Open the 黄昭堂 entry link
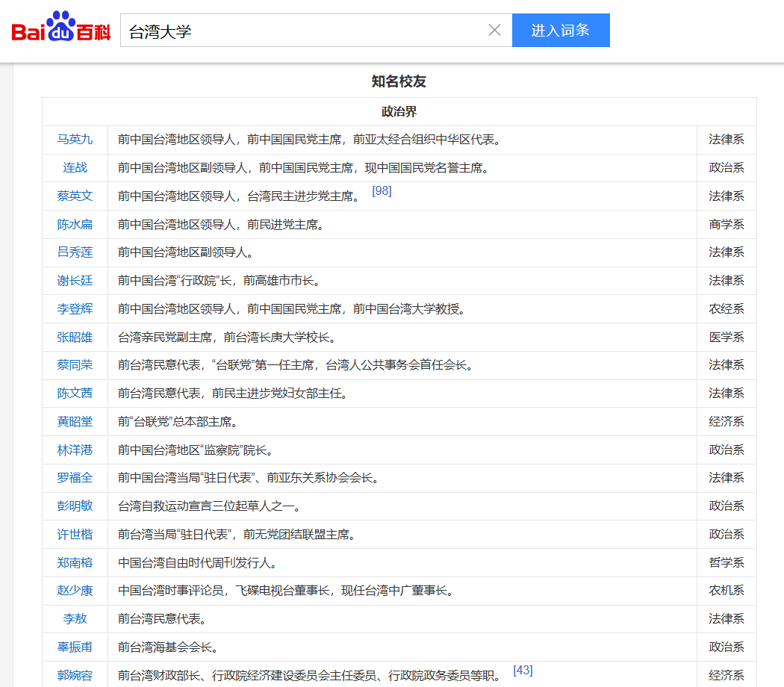Viewport: 784px width, 687px height. 74,421
